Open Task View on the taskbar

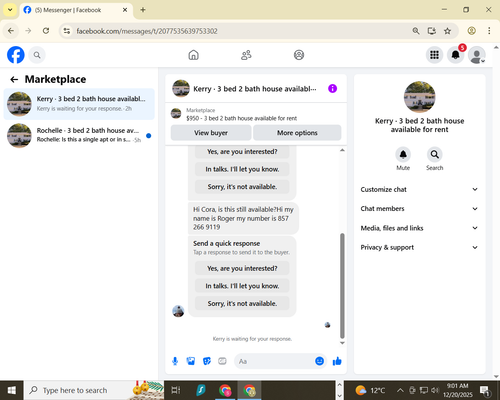(x=176, y=390)
